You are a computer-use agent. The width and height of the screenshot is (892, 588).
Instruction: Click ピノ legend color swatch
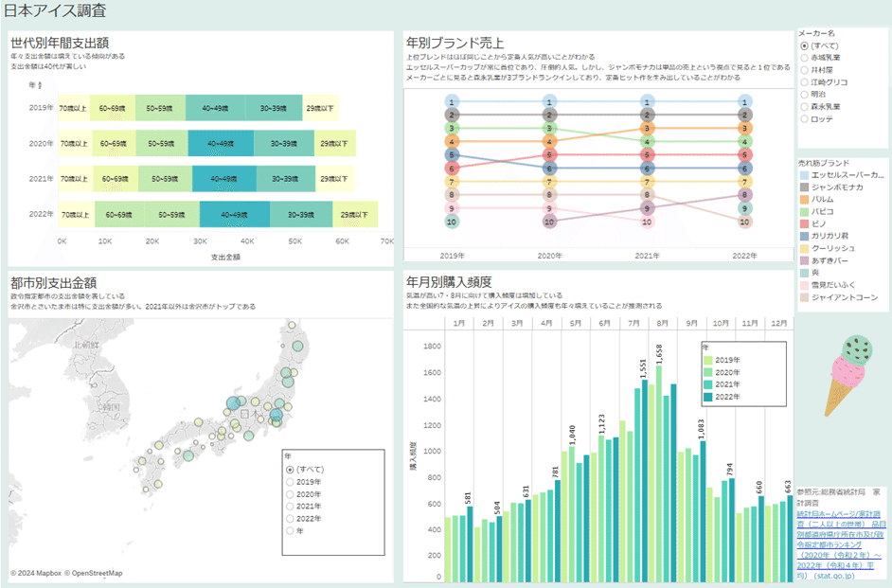point(804,223)
